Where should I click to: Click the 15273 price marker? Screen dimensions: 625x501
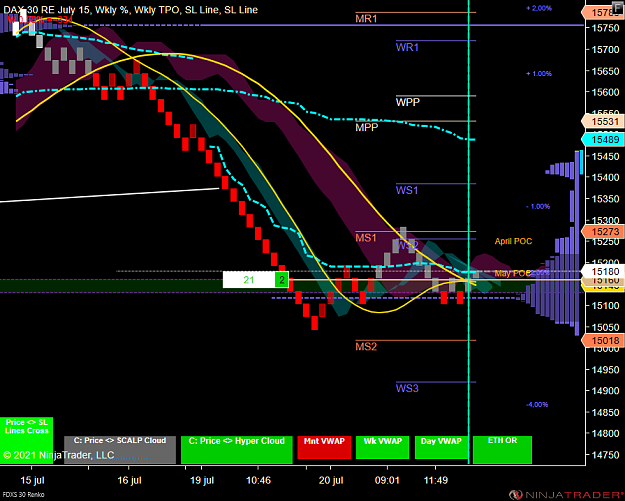[x=603, y=232]
